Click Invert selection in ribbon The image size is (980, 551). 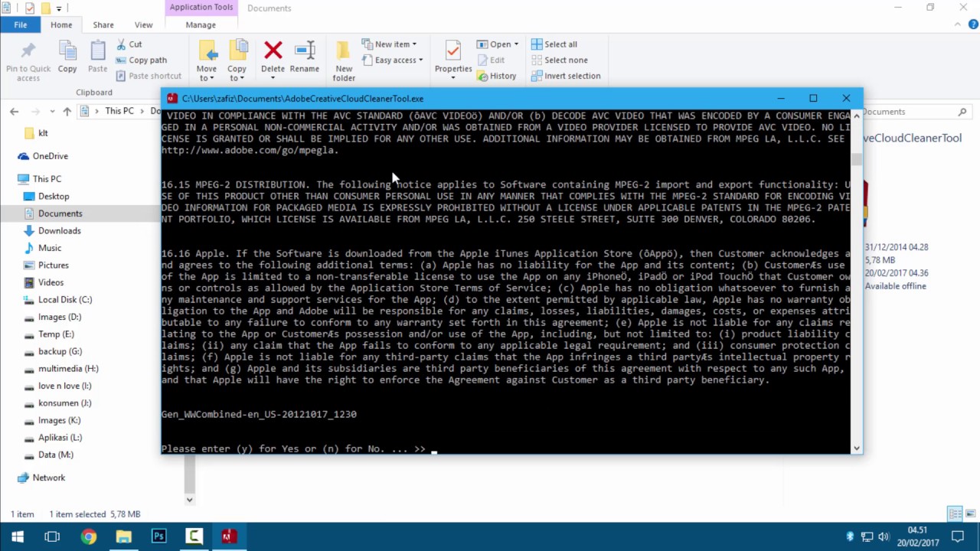pos(566,76)
